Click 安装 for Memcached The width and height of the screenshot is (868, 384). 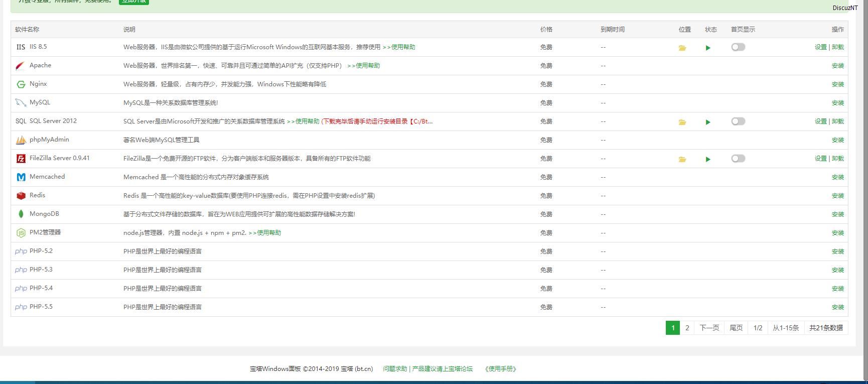[x=838, y=177]
